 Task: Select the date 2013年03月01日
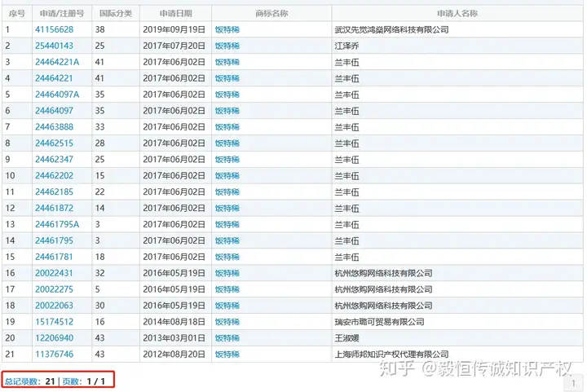(174, 337)
